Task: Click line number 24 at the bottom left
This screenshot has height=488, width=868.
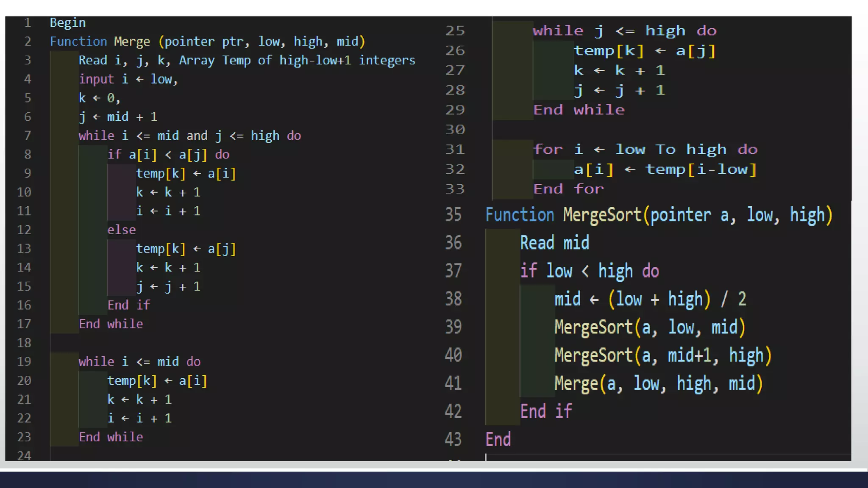Action: [24, 456]
